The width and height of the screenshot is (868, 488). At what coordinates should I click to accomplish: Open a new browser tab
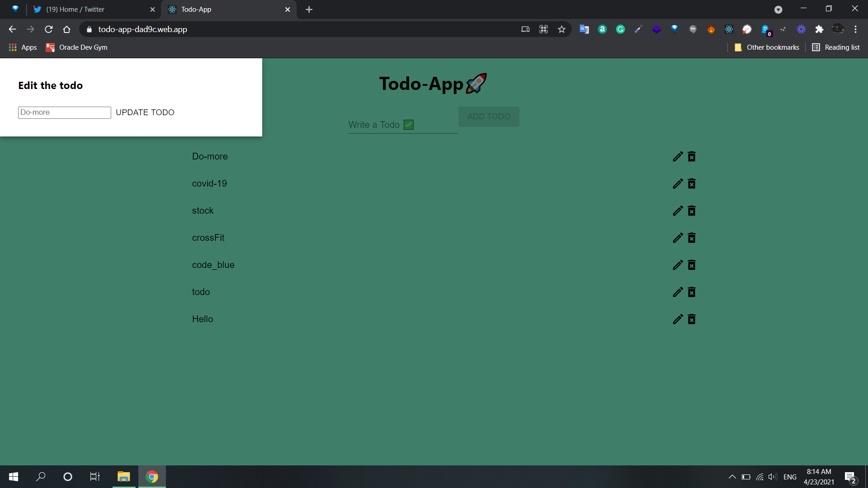[x=309, y=9]
